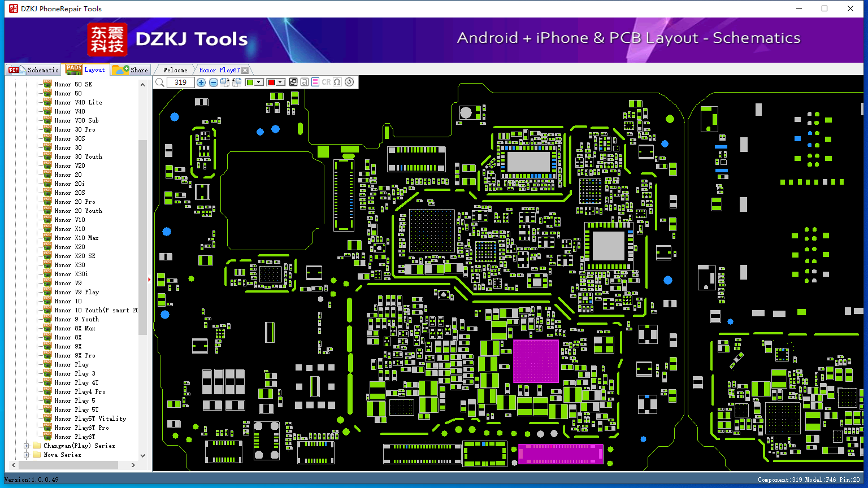Open Honor V40 Lite layout
868x488 pixels.
[x=78, y=102]
